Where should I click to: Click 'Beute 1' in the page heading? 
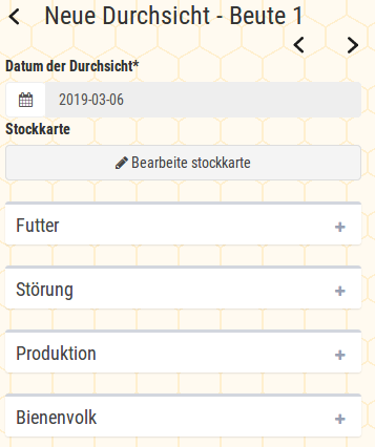click(x=266, y=16)
